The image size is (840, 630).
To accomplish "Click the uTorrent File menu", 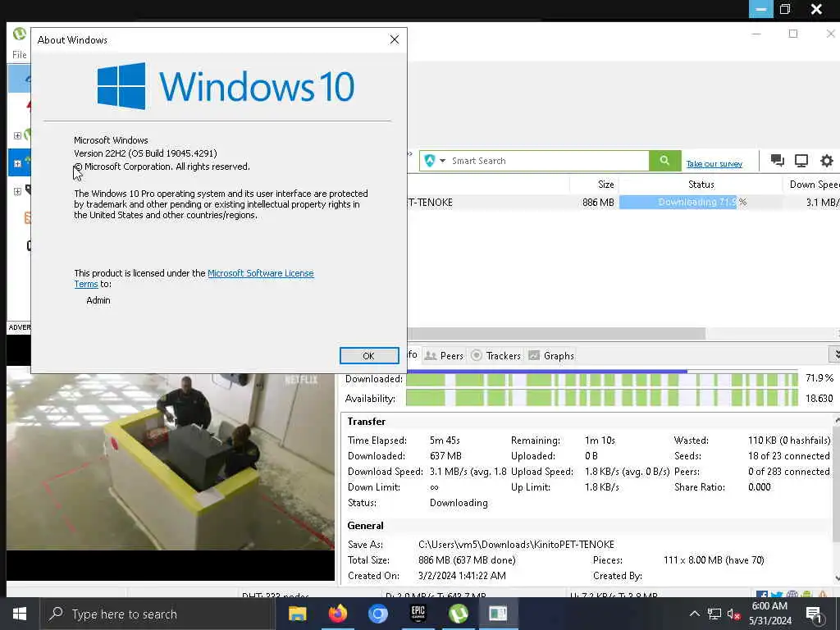I will [x=20, y=55].
